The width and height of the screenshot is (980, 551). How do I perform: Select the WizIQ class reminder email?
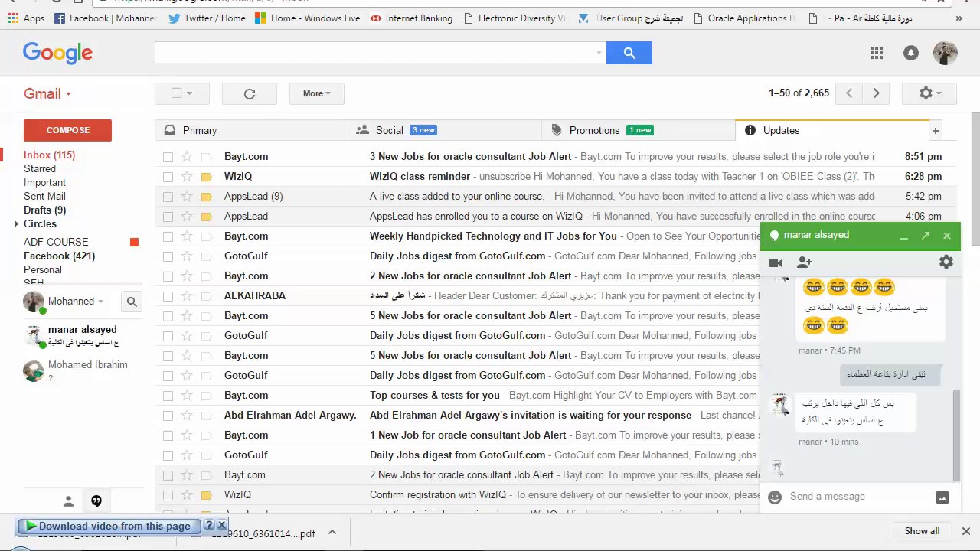(x=168, y=177)
